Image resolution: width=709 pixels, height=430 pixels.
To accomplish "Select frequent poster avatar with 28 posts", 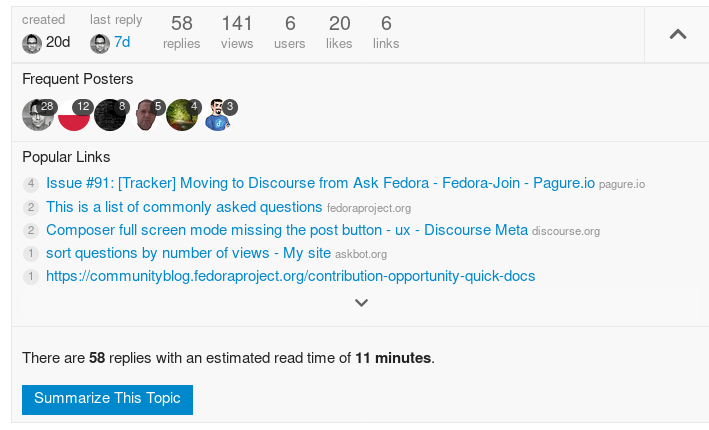I will 38,116.
